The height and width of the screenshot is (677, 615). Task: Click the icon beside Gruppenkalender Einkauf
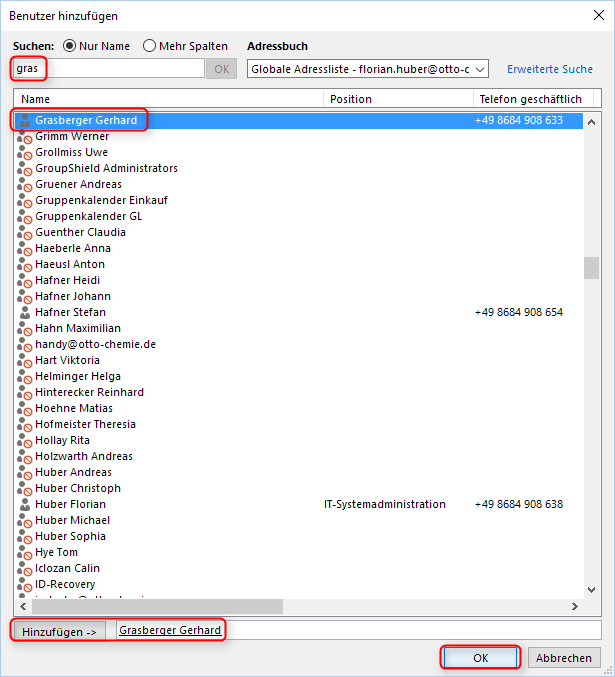(x=25, y=201)
